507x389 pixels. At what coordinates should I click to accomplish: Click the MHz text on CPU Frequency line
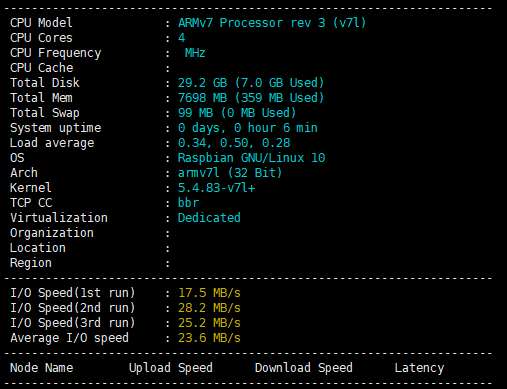click(x=195, y=53)
